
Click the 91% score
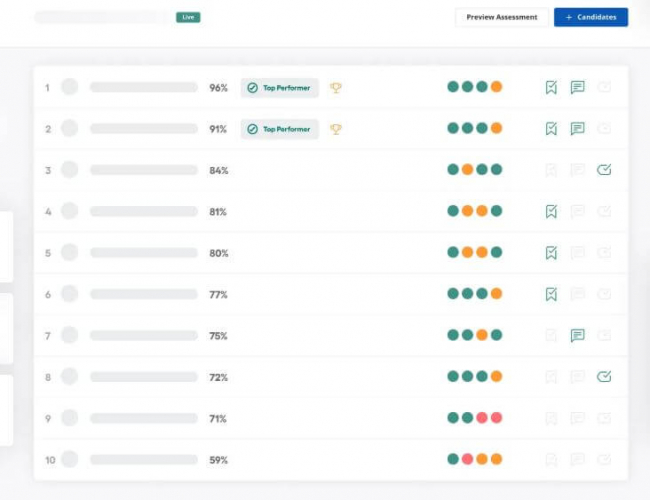click(218, 129)
